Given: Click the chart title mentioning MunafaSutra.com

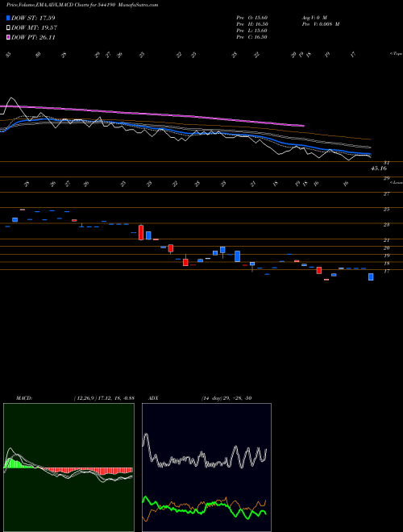Looking at the screenshot, I should pos(82,5).
